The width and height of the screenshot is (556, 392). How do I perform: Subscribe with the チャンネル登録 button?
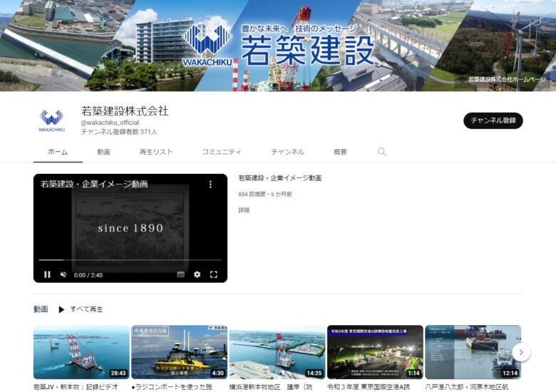tap(493, 120)
